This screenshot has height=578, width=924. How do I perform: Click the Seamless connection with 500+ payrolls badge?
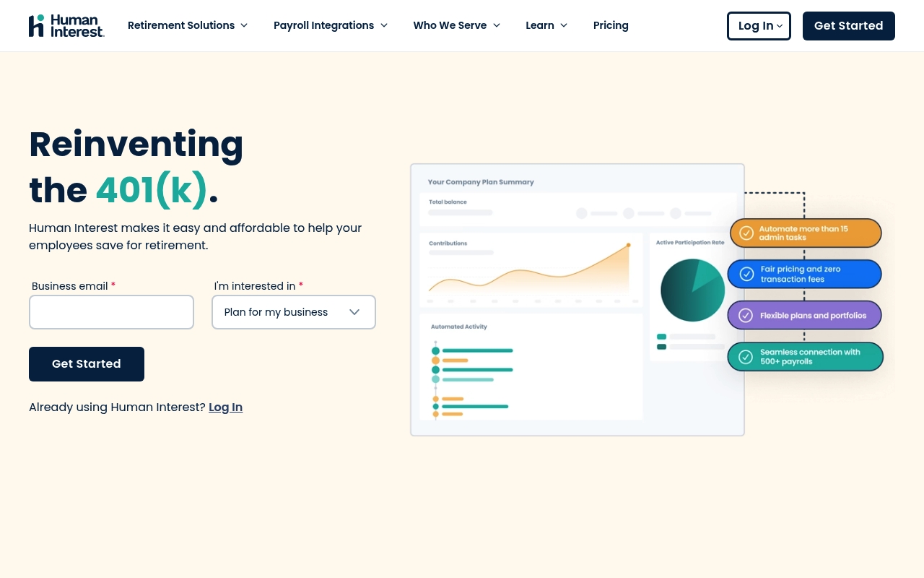(x=806, y=357)
